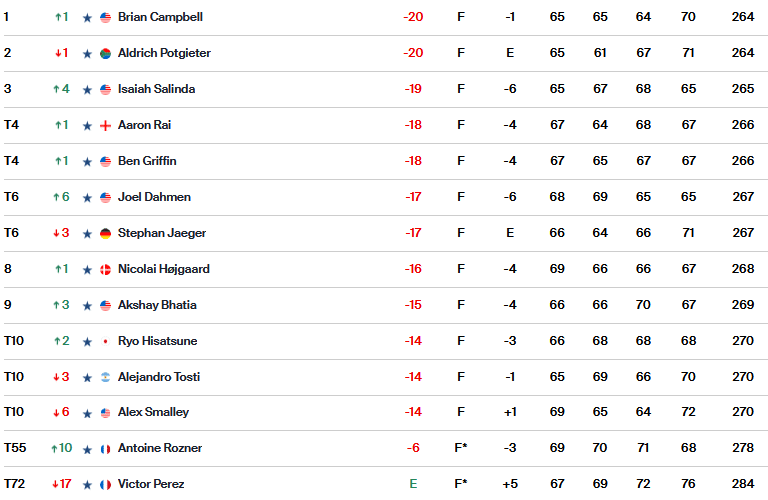Click the star icon for Joel Dahmen

coord(87,198)
